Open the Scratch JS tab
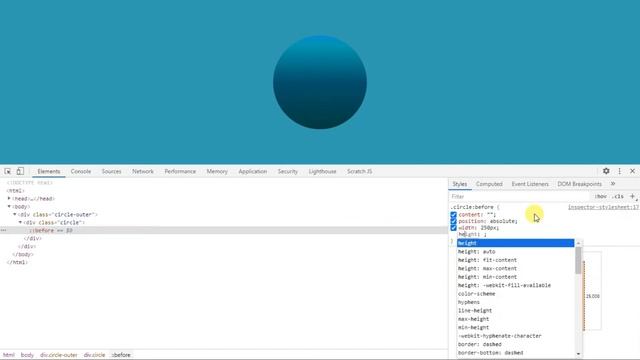Screen dimensions: 640x360 pos(360,171)
